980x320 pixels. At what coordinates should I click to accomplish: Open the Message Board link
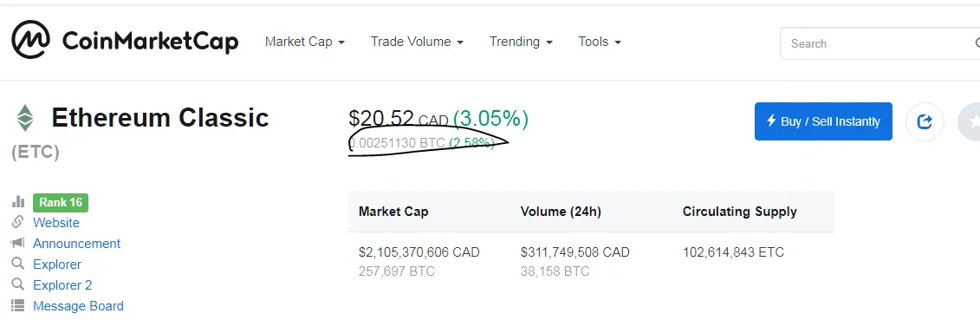pos(78,305)
